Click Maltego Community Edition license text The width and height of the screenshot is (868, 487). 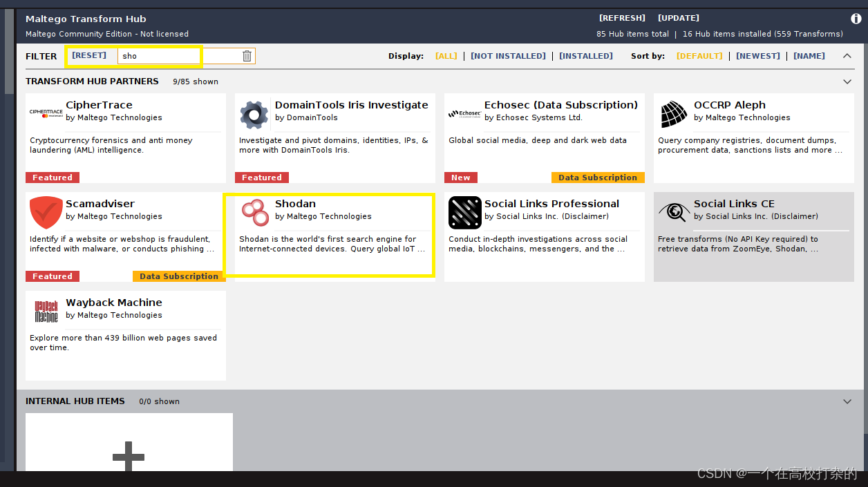(x=107, y=34)
